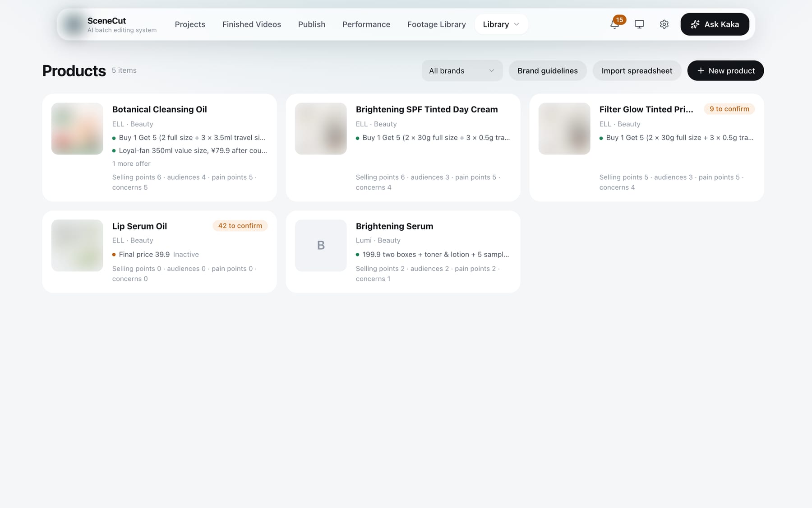Click the 42 to confirm badge
This screenshot has height=508, width=812.
(x=240, y=226)
